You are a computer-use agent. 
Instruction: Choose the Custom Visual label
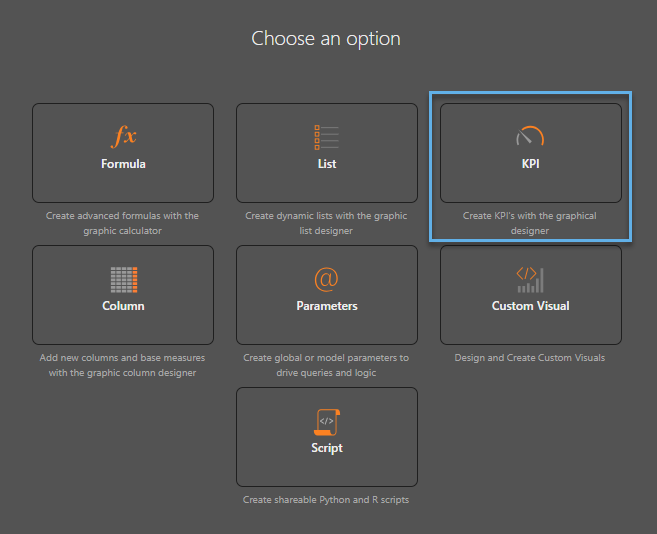point(530,306)
